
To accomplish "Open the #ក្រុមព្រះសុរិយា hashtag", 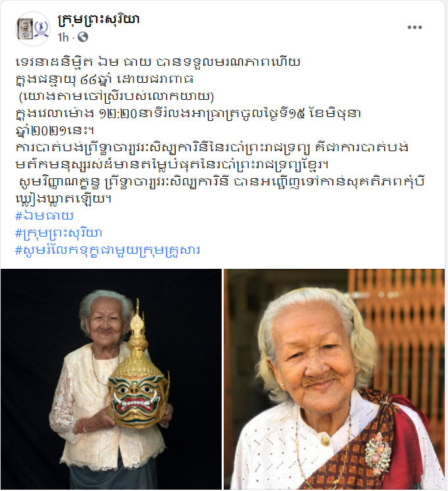I will pyautogui.click(x=59, y=233).
